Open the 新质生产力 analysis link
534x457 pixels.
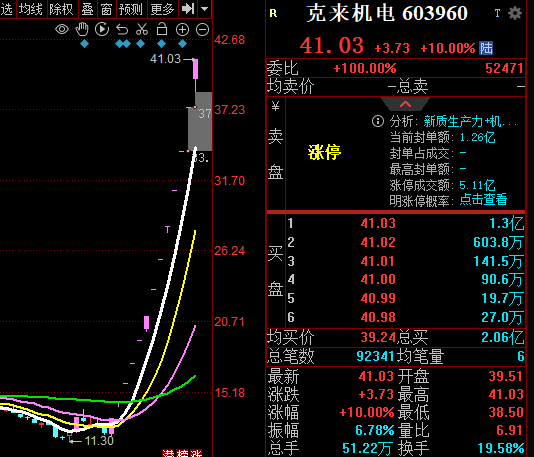point(470,121)
